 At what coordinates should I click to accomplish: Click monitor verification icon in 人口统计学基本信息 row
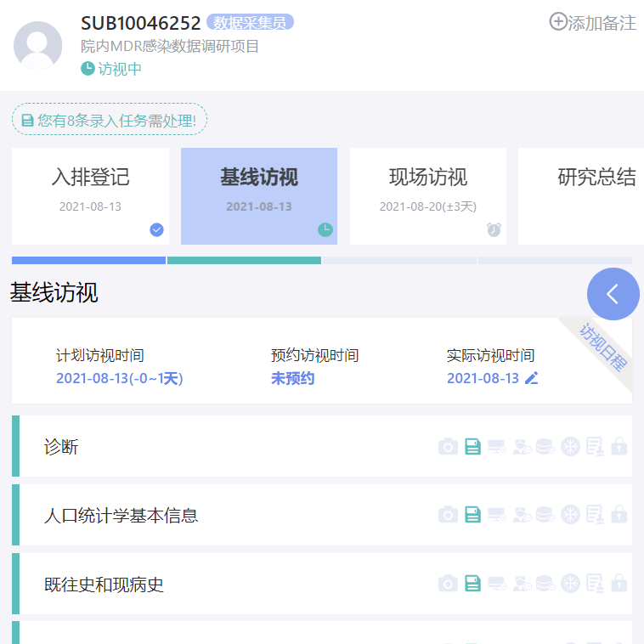pos(497,515)
